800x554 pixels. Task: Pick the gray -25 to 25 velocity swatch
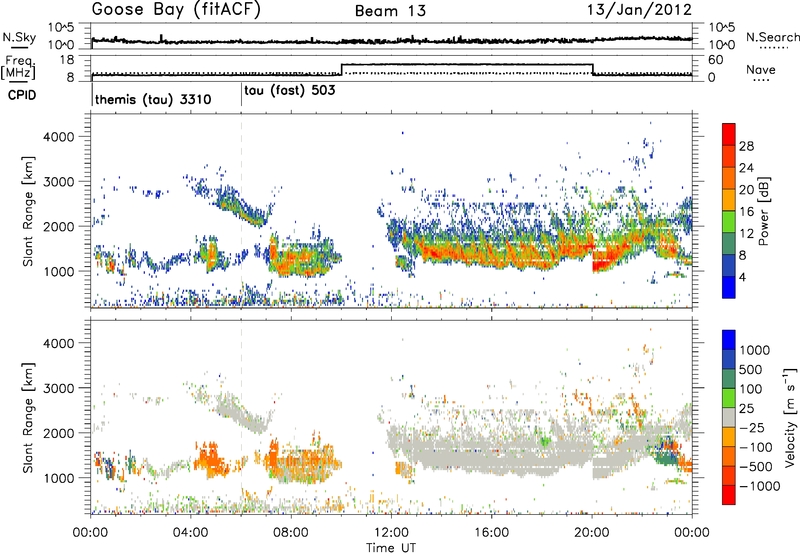(729, 417)
